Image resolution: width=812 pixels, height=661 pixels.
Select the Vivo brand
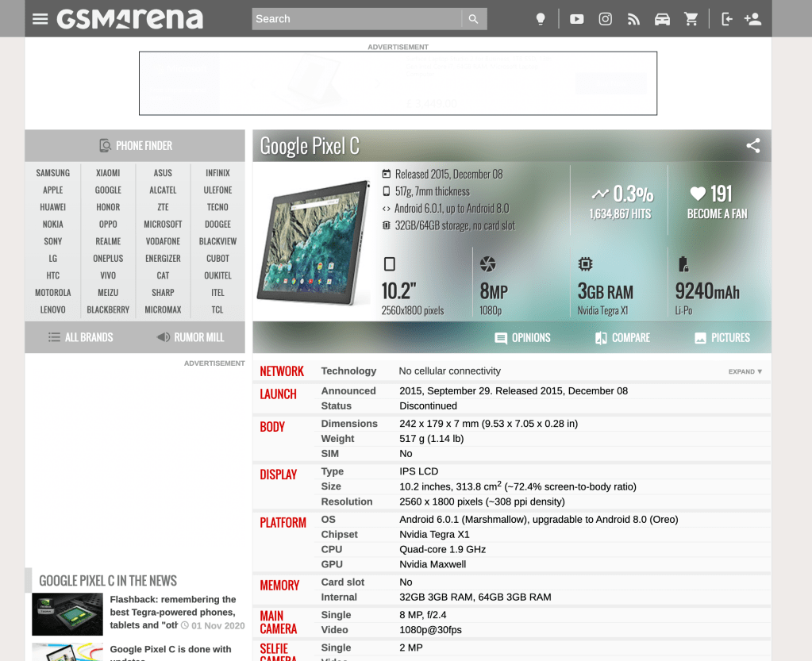tap(108, 275)
